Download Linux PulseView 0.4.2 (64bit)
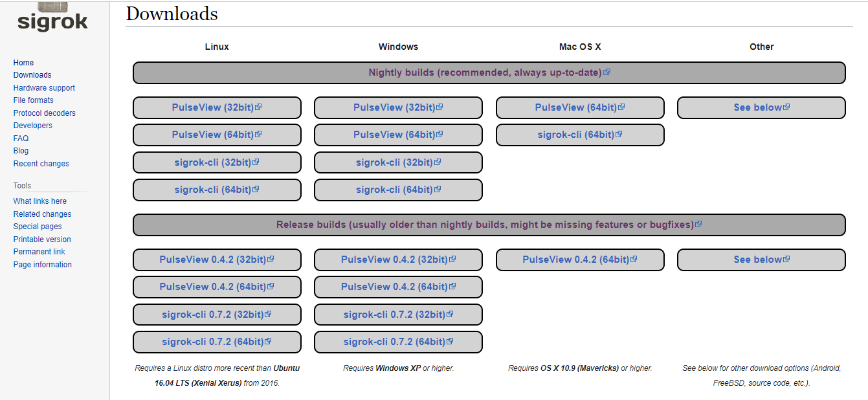Viewport: 868px width, 400px height. [x=217, y=287]
